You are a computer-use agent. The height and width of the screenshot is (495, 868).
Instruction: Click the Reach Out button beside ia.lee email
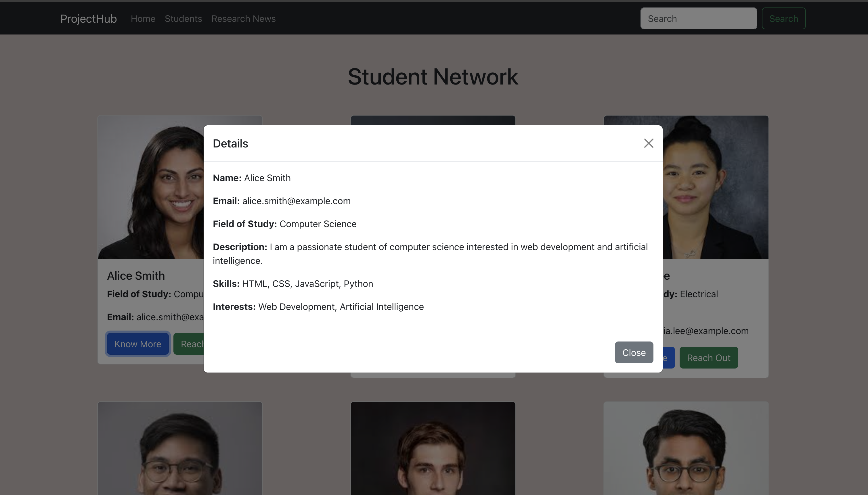pos(708,358)
